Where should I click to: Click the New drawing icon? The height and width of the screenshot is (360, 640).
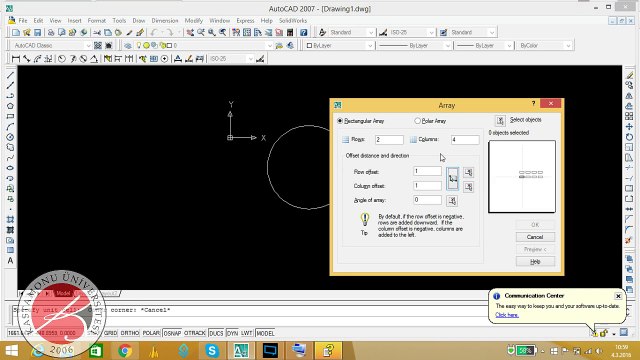(x=16, y=32)
